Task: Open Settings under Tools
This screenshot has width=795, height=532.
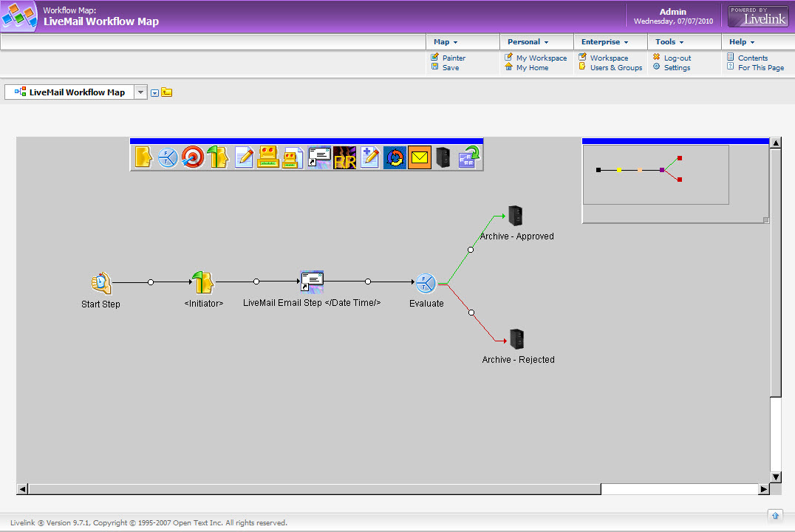Action: tap(677, 68)
